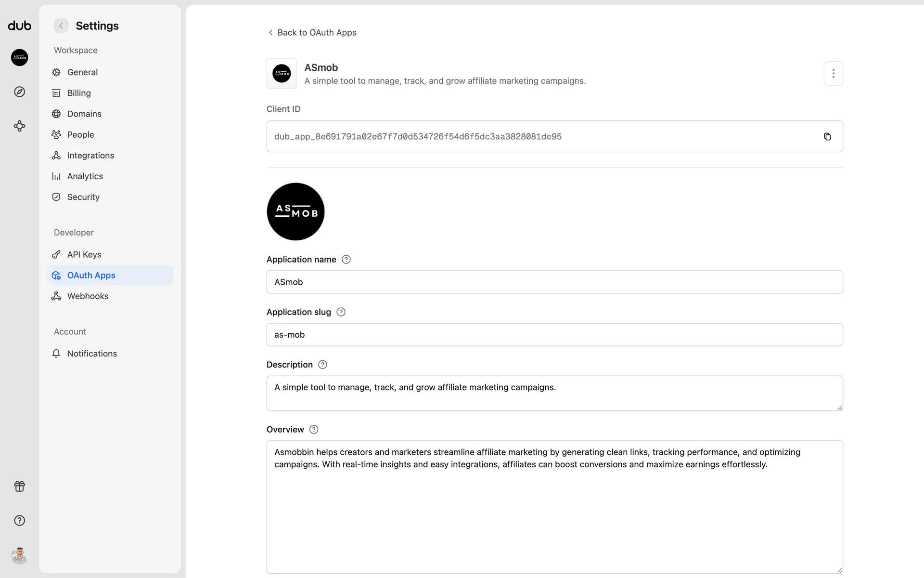This screenshot has height=578, width=924.
Task: Open the three-dot app options menu
Action: tap(833, 74)
